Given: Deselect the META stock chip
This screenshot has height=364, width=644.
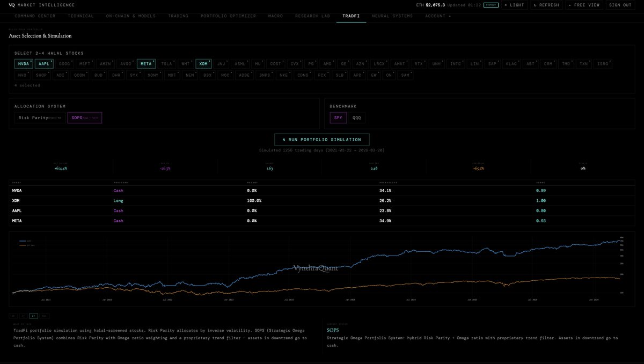Looking at the screenshot, I should coord(146,64).
